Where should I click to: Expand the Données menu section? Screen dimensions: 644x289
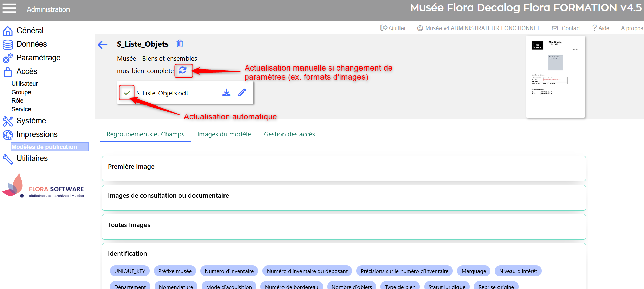[x=32, y=44]
